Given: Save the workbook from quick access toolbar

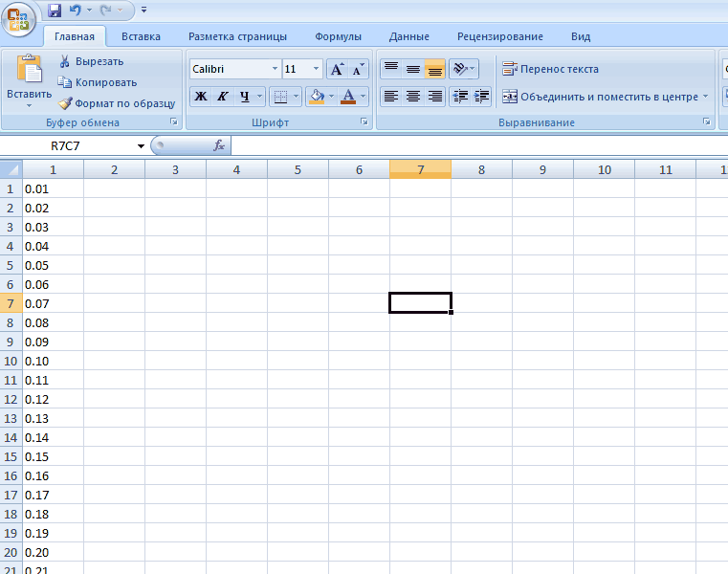Looking at the screenshot, I should tap(55, 11).
